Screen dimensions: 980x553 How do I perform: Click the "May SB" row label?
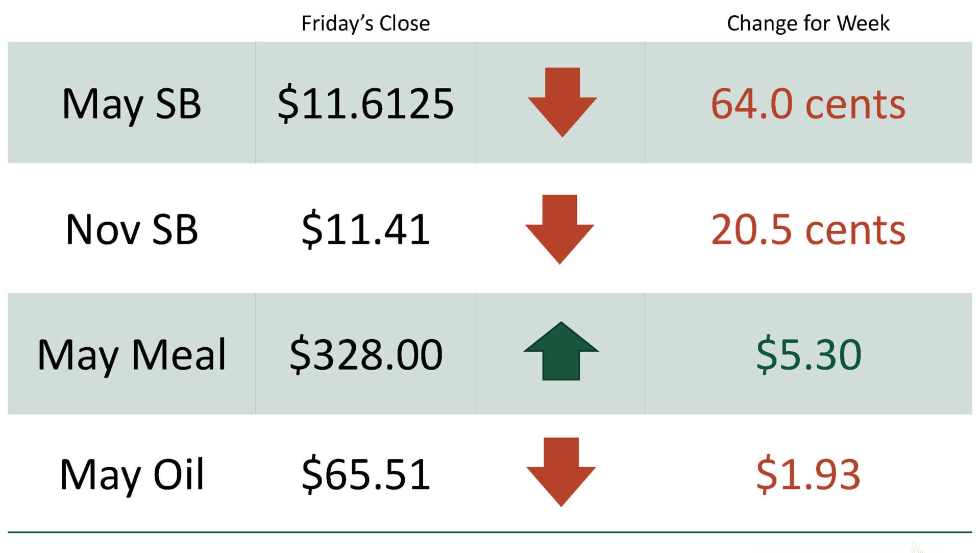click(132, 104)
